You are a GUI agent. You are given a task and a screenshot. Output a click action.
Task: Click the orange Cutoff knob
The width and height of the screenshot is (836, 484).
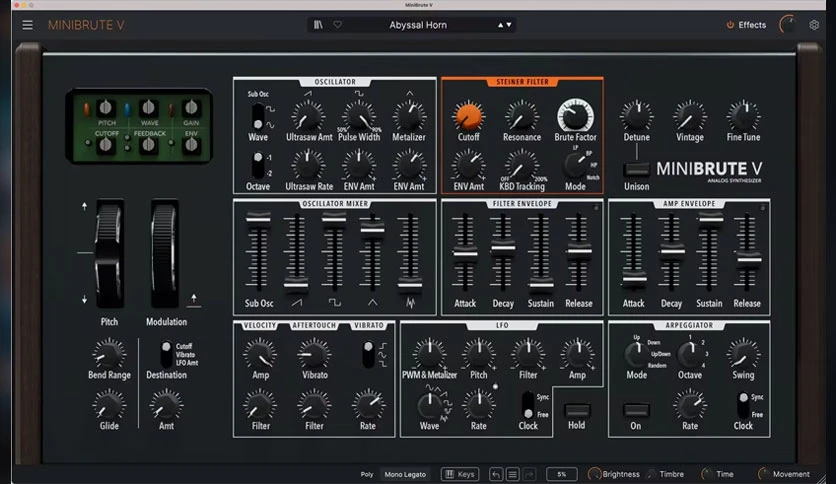tap(468, 116)
